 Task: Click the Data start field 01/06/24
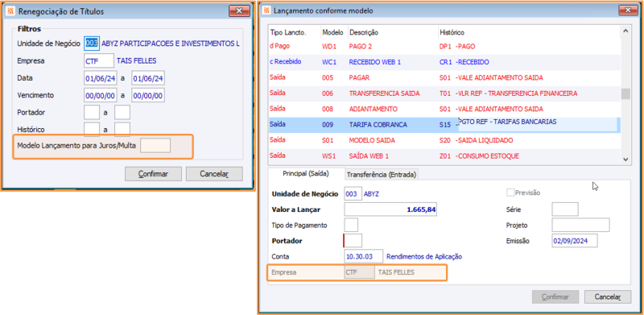click(100, 78)
